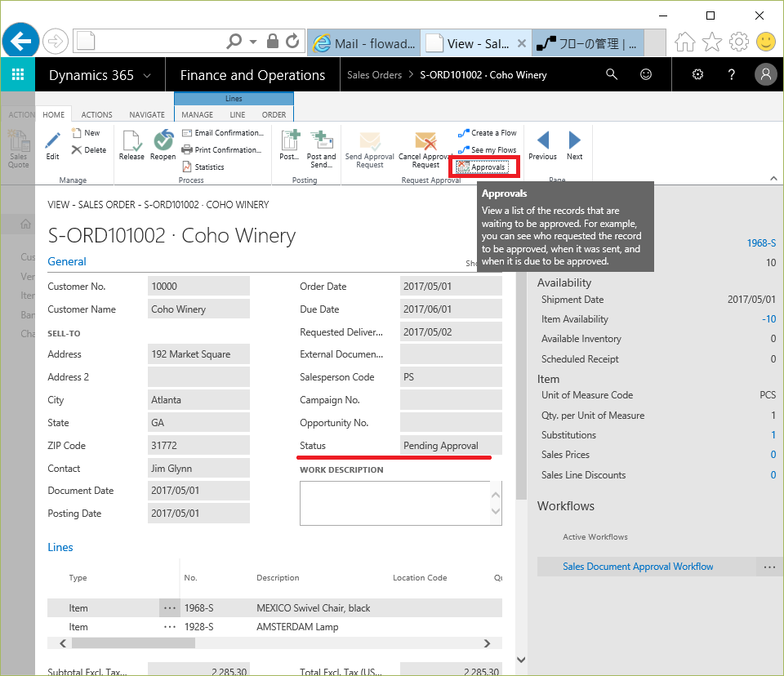Collapse the ribbon with the chevron
The image size is (784, 676).
tap(773, 178)
